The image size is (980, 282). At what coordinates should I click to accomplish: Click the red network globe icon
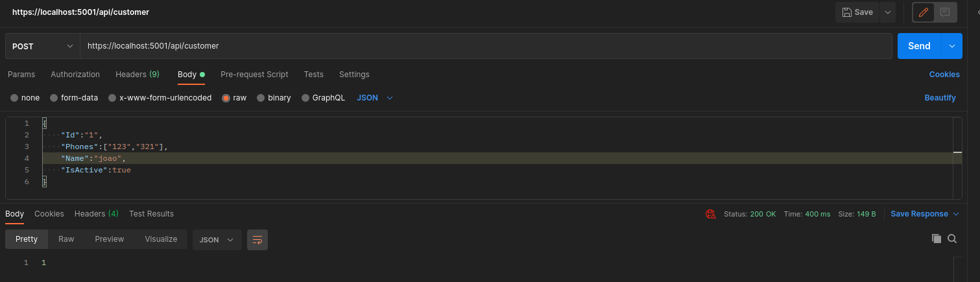pyautogui.click(x=710, y=214)
